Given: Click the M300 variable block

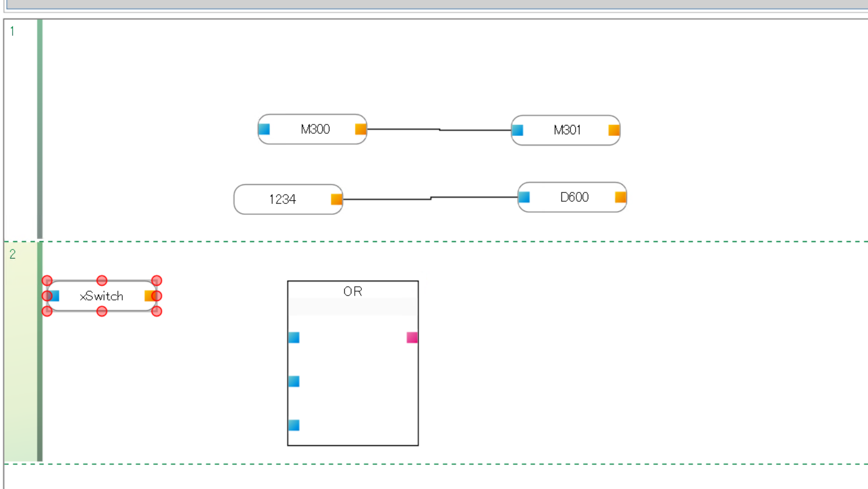Looking at the screenshot, I should (315, 129).
